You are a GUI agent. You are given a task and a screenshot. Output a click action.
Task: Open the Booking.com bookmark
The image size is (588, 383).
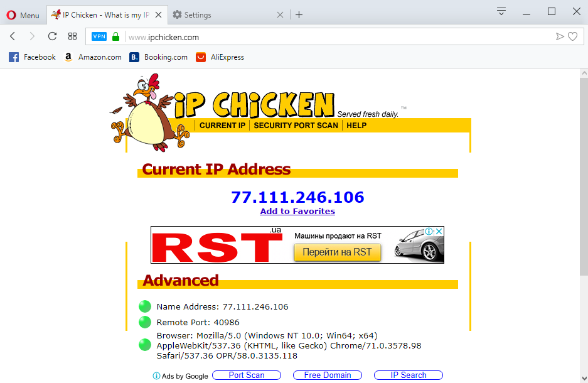[158, 57]
